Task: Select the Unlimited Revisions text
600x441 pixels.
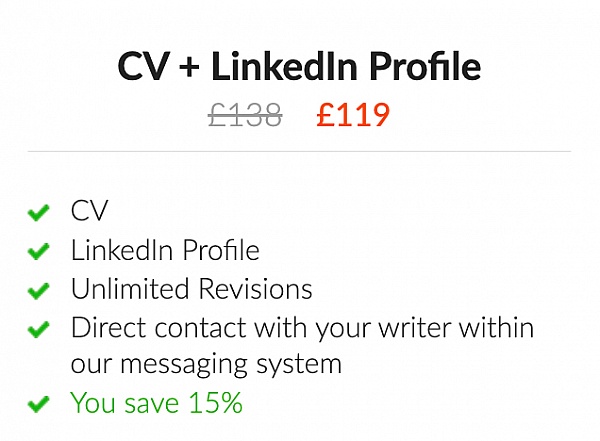Action: pyautogui.click(x=192, y=289)
